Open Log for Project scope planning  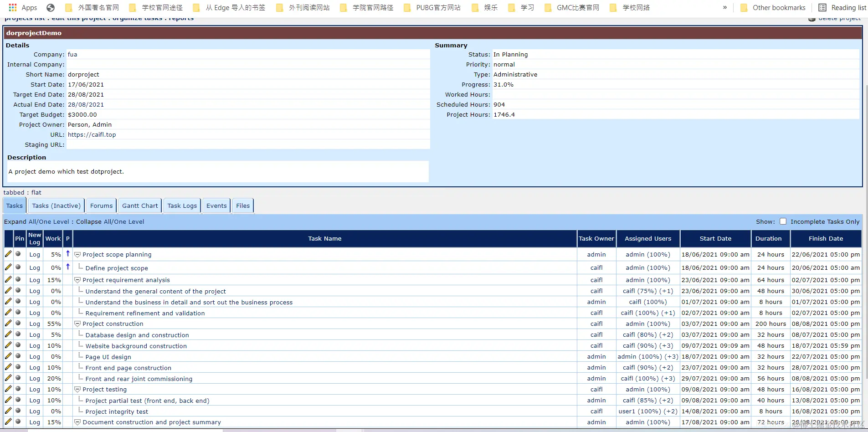35,254
